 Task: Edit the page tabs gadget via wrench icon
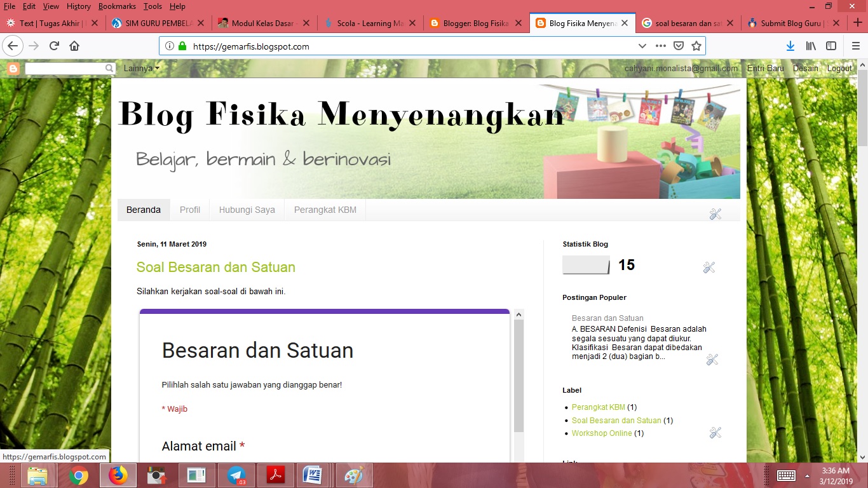point(715,214)
